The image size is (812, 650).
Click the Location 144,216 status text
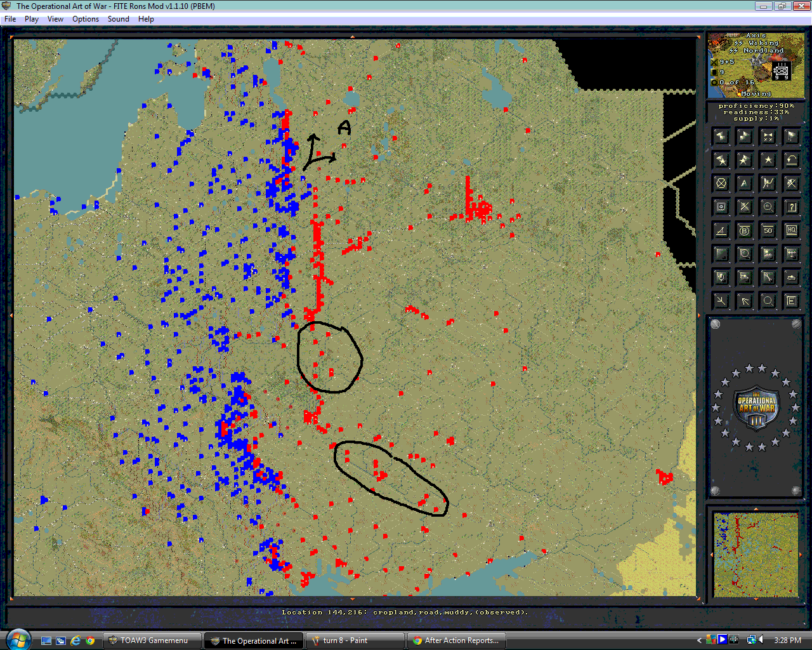point(405,613)
